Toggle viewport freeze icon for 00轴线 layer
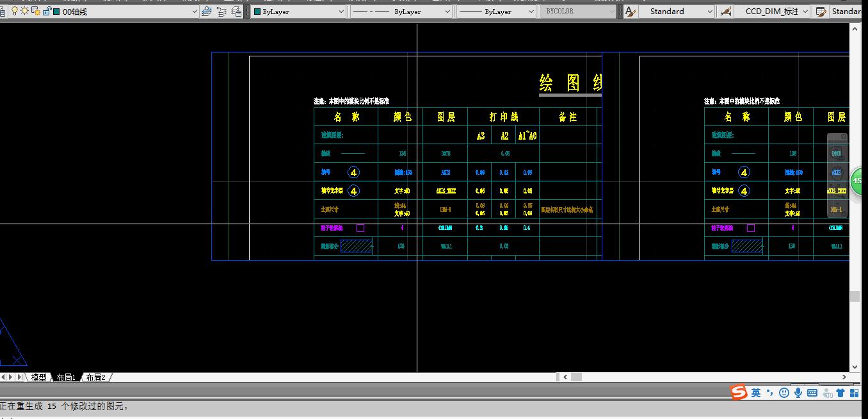 pos(35,12)
